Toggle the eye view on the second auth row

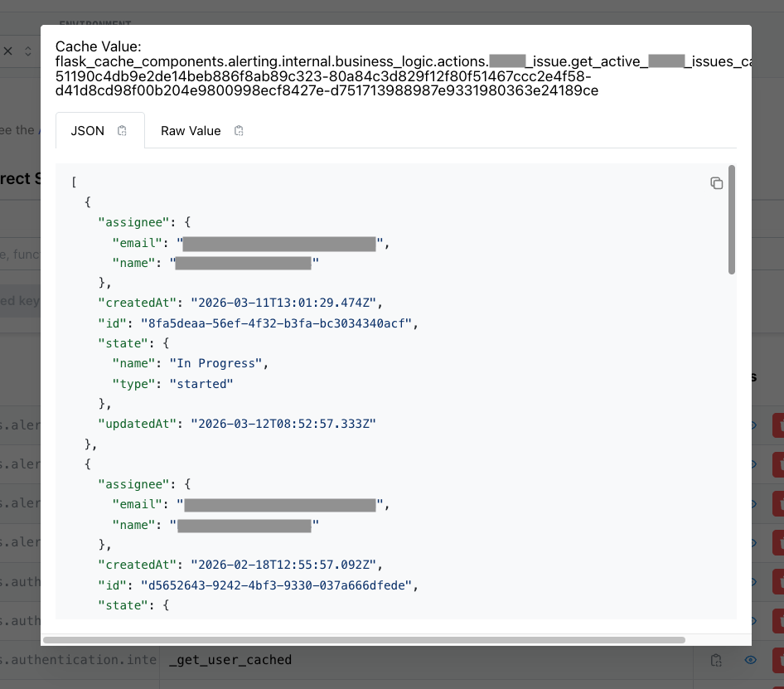click(751, 620)
